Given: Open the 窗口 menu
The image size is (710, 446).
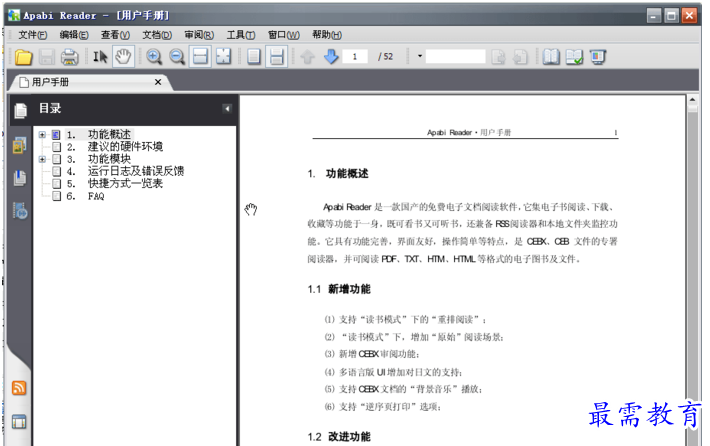Looking at the screenshot, I should 283,35.
